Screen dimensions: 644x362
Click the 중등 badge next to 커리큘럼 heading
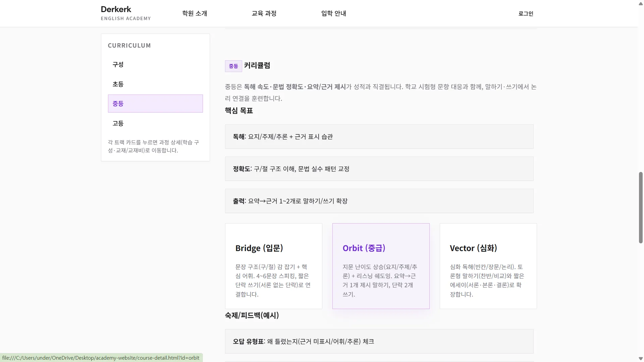coord(233,66)
